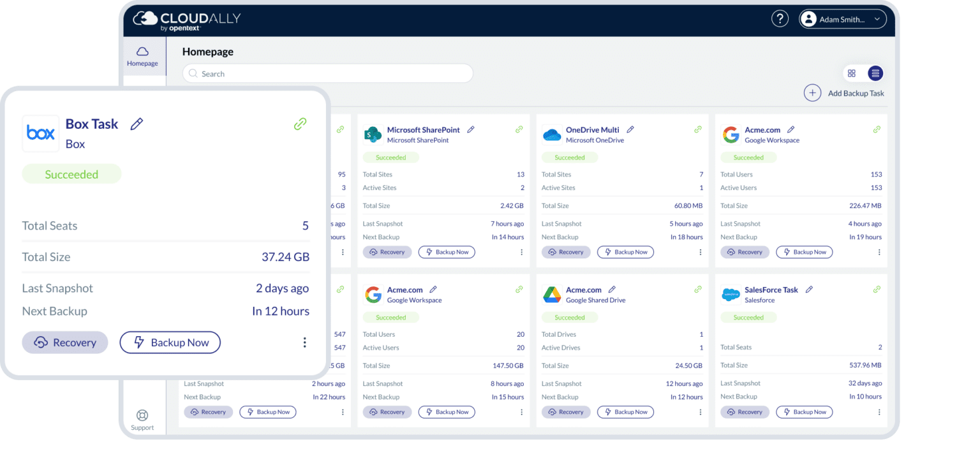Click the CloudAlly logo in the header

(x=185, y=19)
